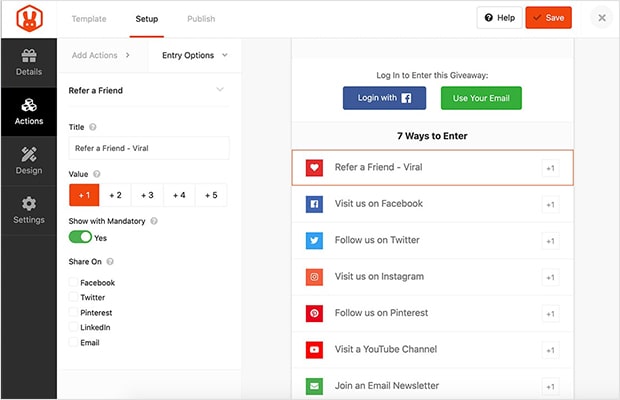Click the Title help icon
Image resolution: width=620 pixels, height=400 pixels.
93,127
